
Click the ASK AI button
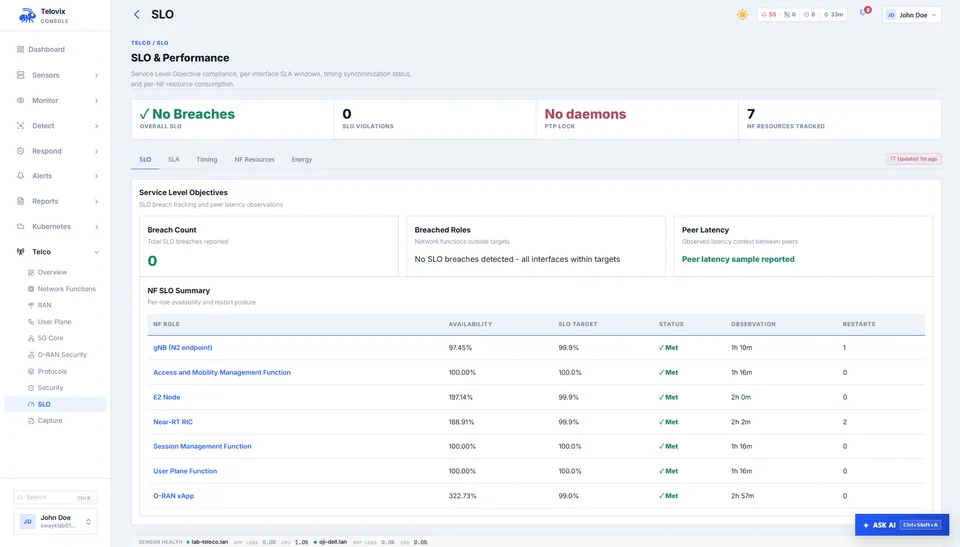point(902,525)
